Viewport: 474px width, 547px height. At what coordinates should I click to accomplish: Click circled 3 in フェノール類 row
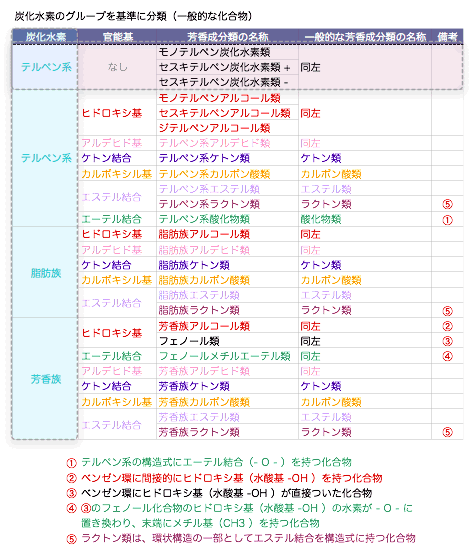(x=447, y=341)
